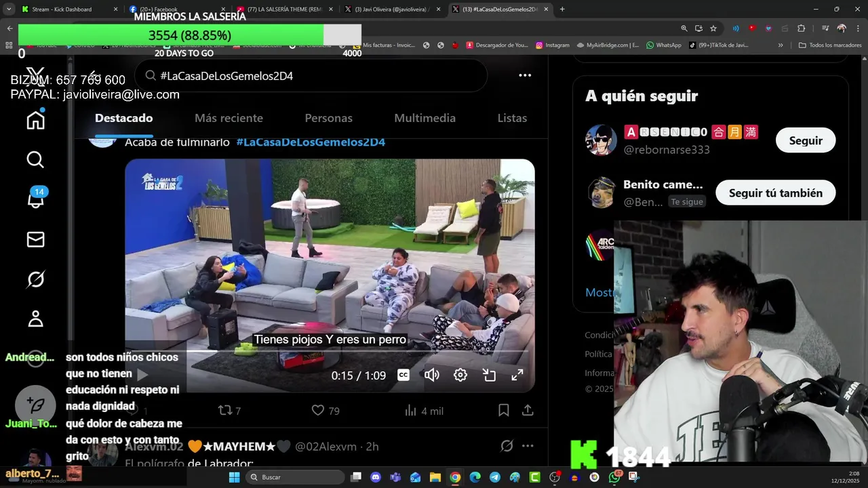Click the compose post feather button
The image size is (868, 488).
pos(35,405)
